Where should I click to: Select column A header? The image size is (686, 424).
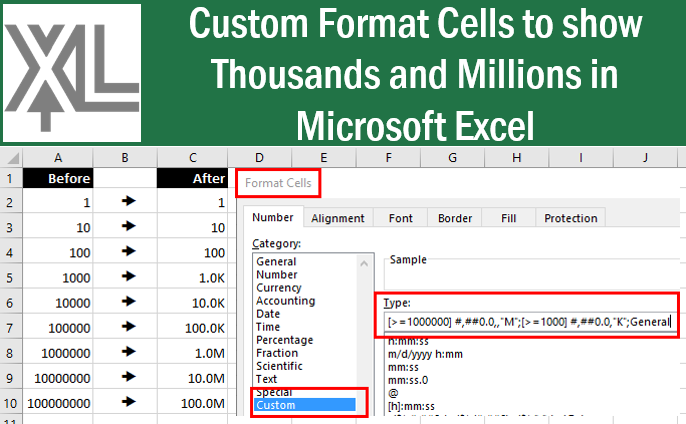coord(58,158)
